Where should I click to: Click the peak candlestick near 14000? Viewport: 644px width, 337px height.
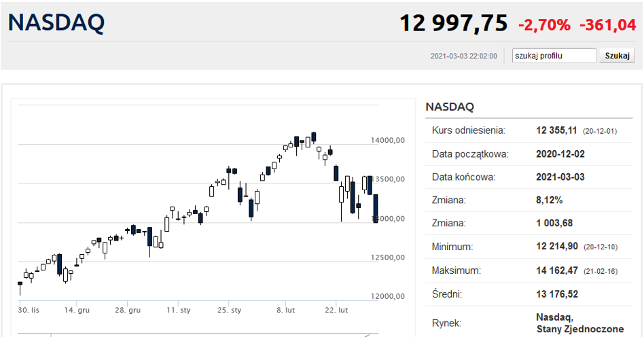pyautogui.click(x=314, y=137)
